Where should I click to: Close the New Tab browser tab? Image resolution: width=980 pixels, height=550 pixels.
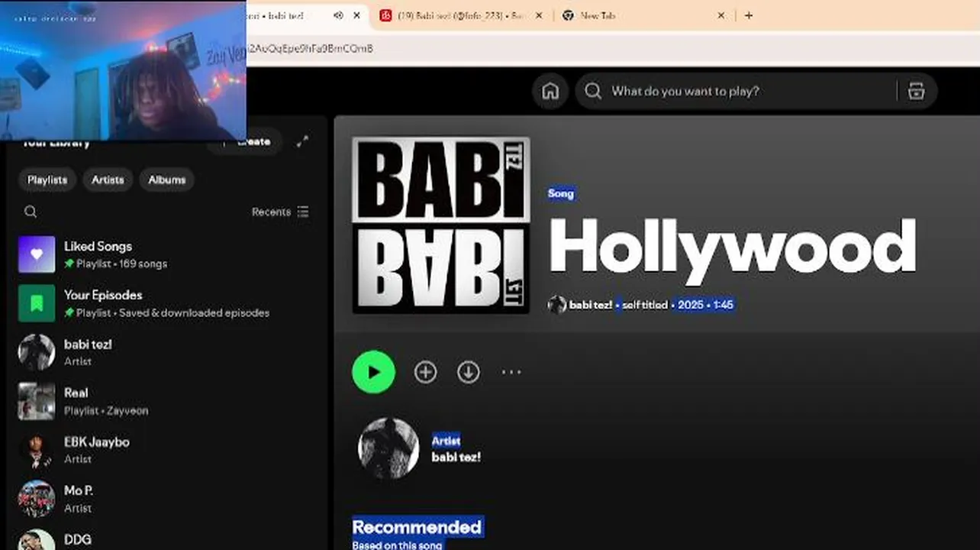tap(720, 15)
